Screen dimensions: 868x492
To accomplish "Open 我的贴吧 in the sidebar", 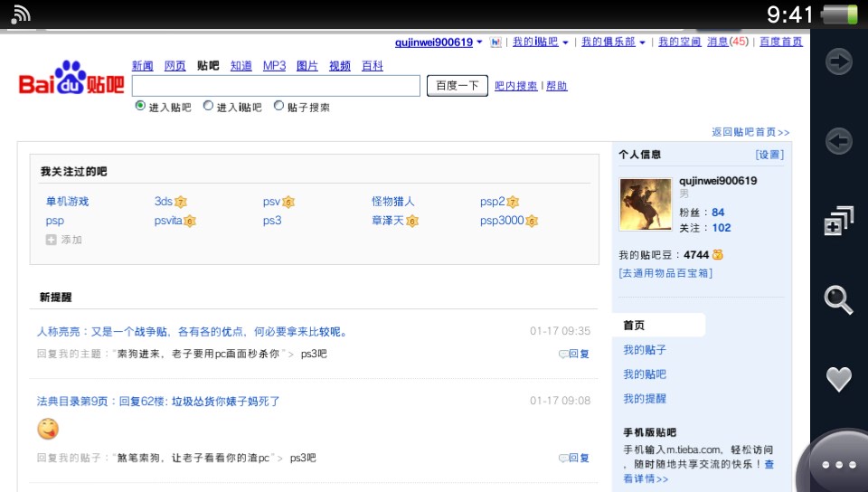I will [645, 374].
